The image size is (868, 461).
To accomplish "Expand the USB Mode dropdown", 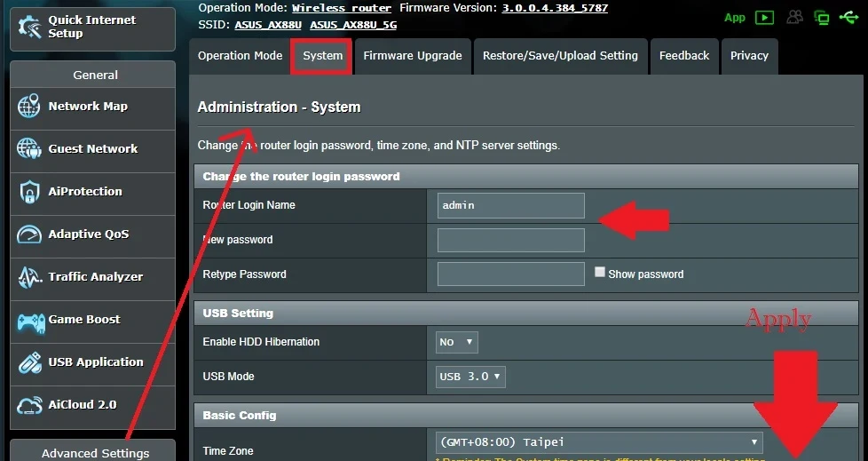I will coord(470,377).
